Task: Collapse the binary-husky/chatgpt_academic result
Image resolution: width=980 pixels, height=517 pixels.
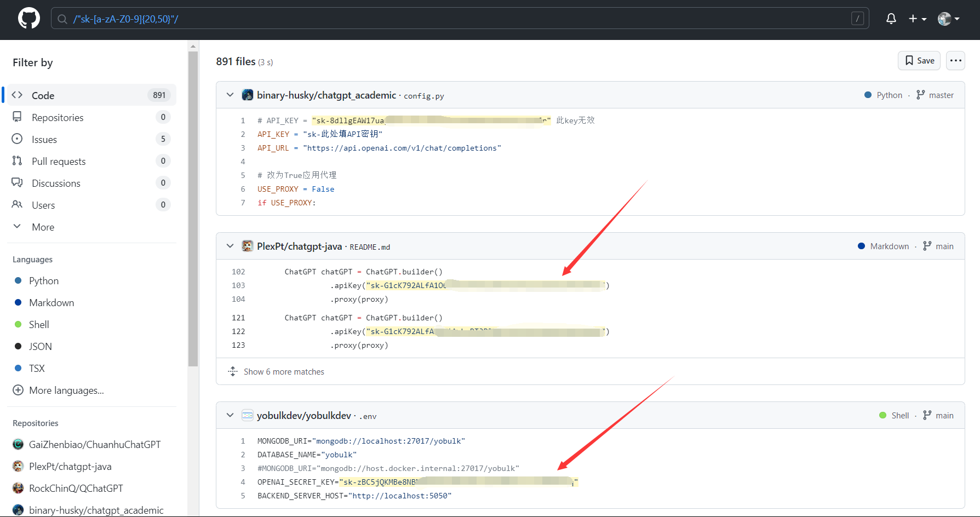Action: pyautogui.click(x=230, y=95)
